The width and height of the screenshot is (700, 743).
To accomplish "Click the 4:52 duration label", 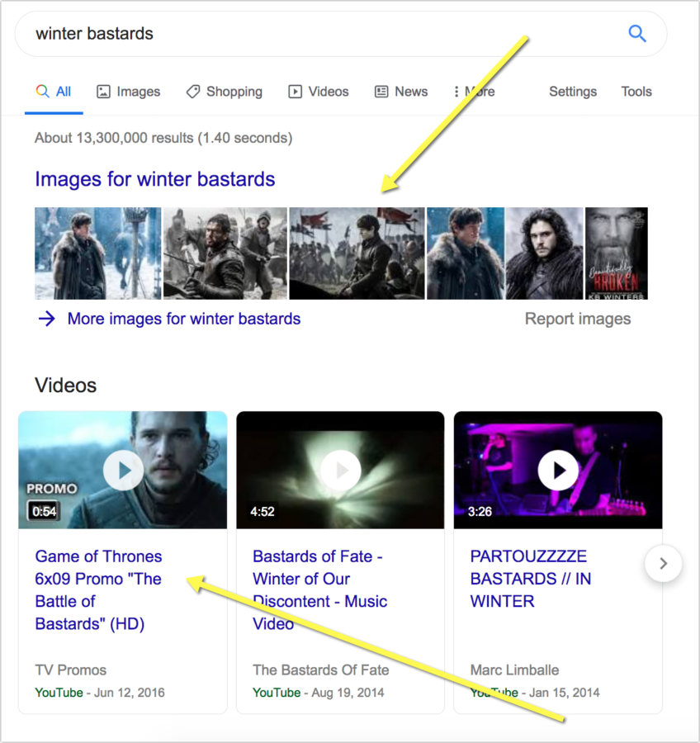I will 262,511.
